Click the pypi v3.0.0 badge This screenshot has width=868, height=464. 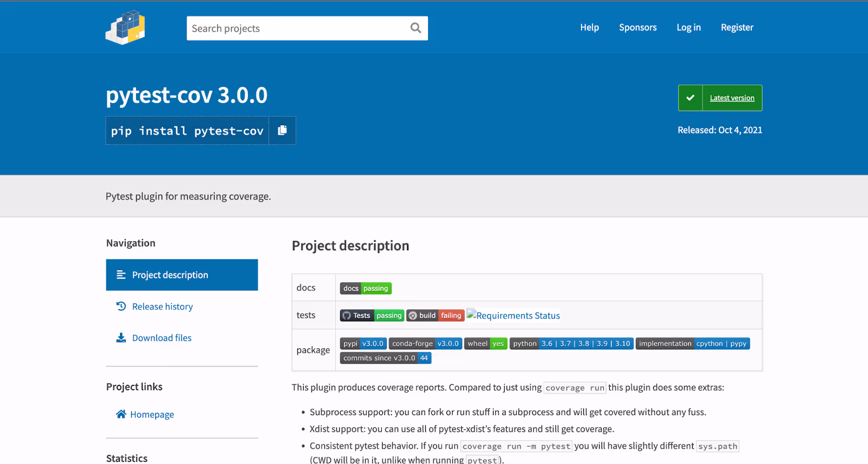tap(363, 344)
